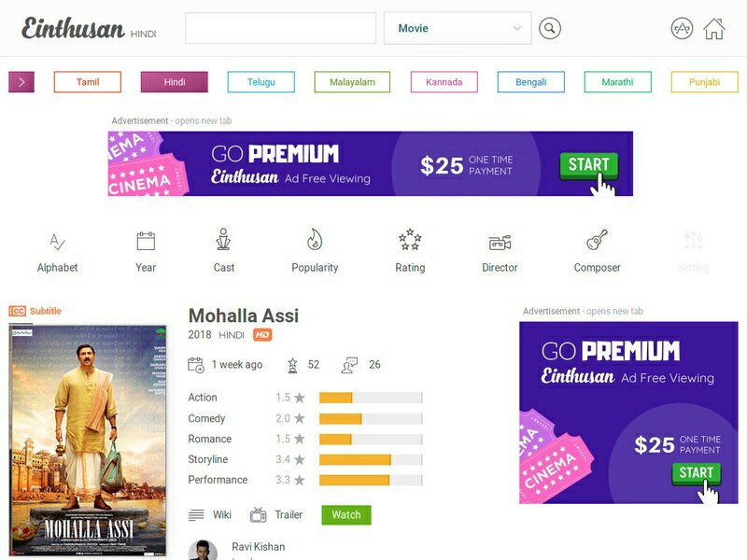Browse by Composer guitar icon
The width and height of the screenshot is (747, 560).
[597, 240]
